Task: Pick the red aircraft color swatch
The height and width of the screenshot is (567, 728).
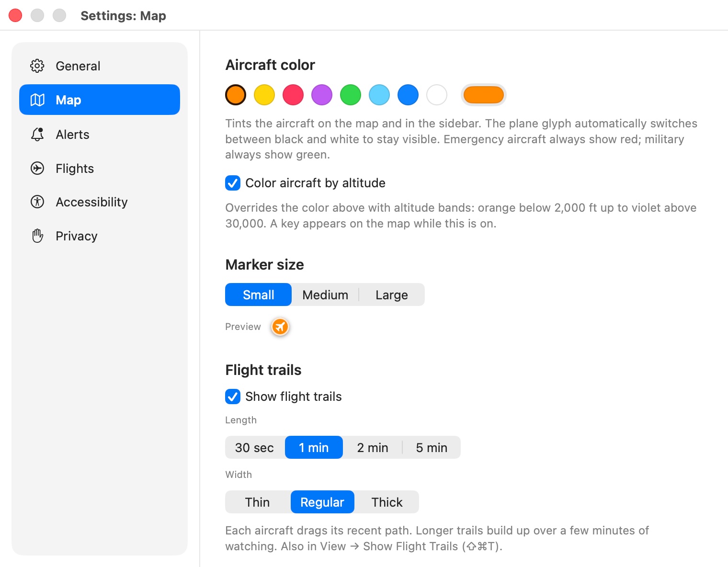Action: coord(293,95)
